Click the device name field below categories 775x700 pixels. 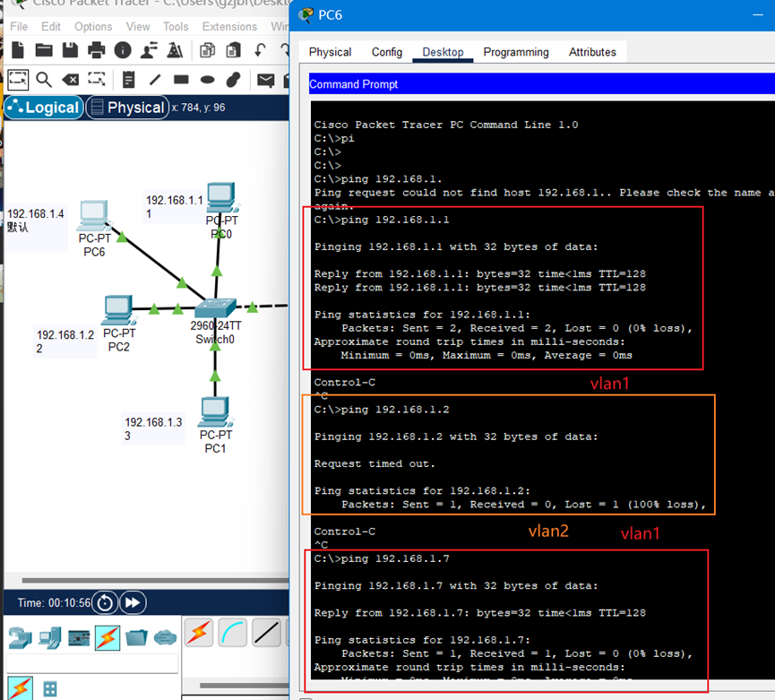(92, 663)
